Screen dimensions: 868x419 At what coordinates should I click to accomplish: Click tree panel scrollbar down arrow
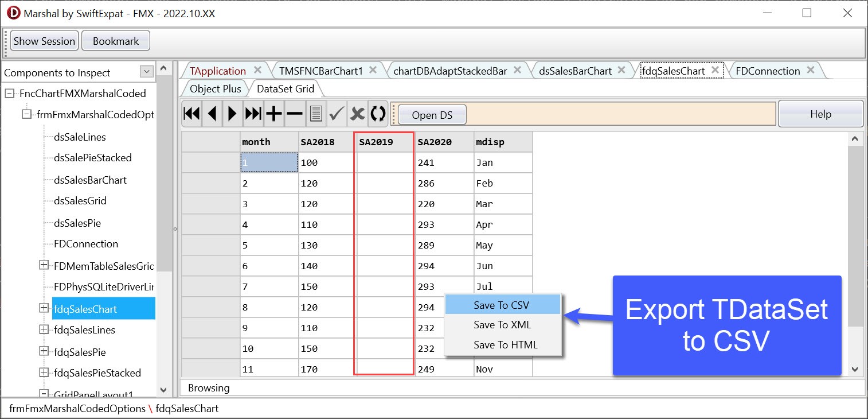coord(164,390)
